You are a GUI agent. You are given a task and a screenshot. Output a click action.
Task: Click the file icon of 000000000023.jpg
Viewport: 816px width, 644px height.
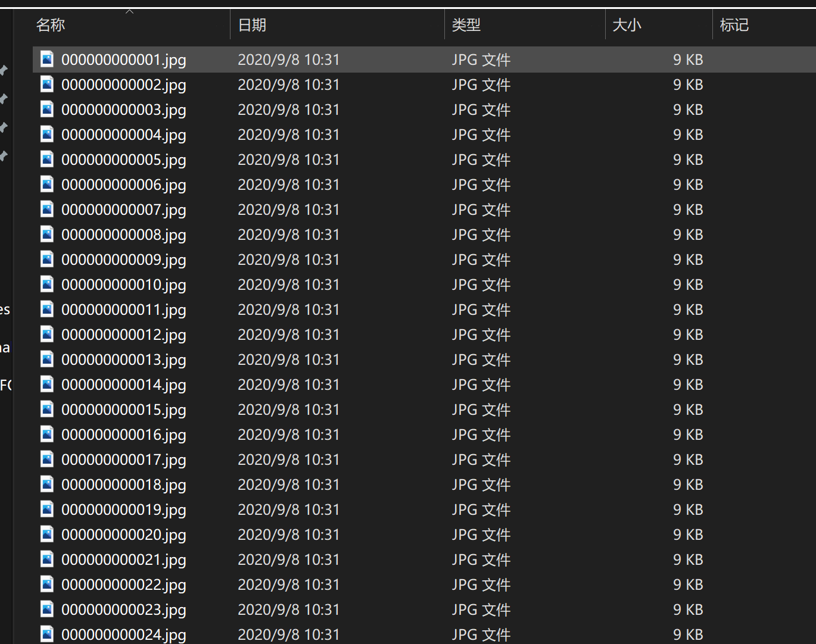47,609
